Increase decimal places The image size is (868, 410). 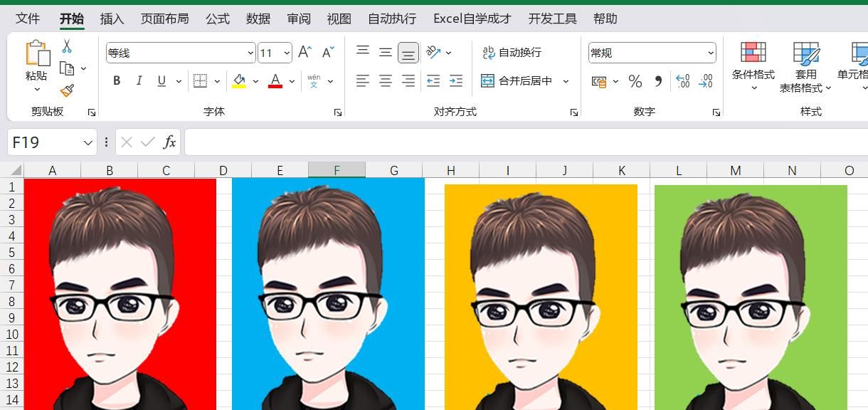pyautogui.click(x=682, y=81)
